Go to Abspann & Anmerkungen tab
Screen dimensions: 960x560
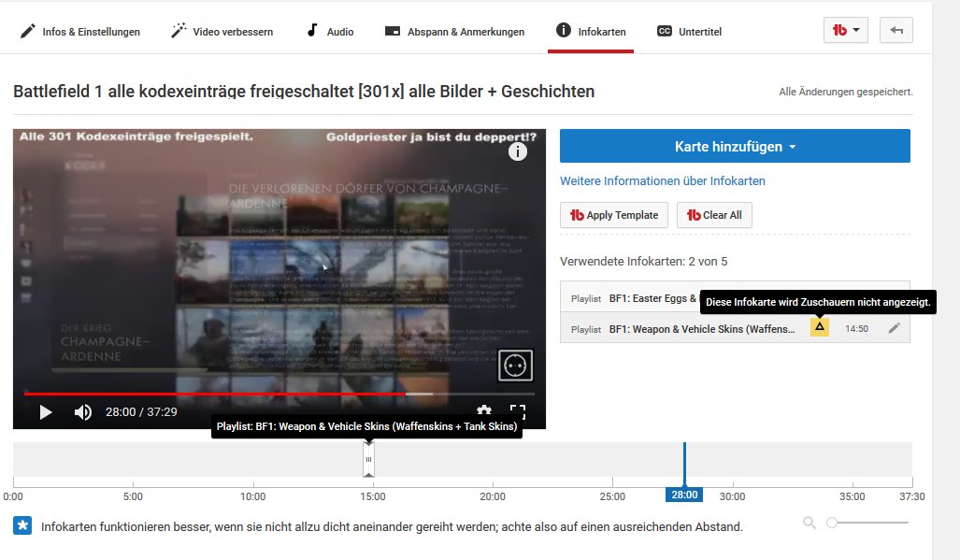(454, 31)
